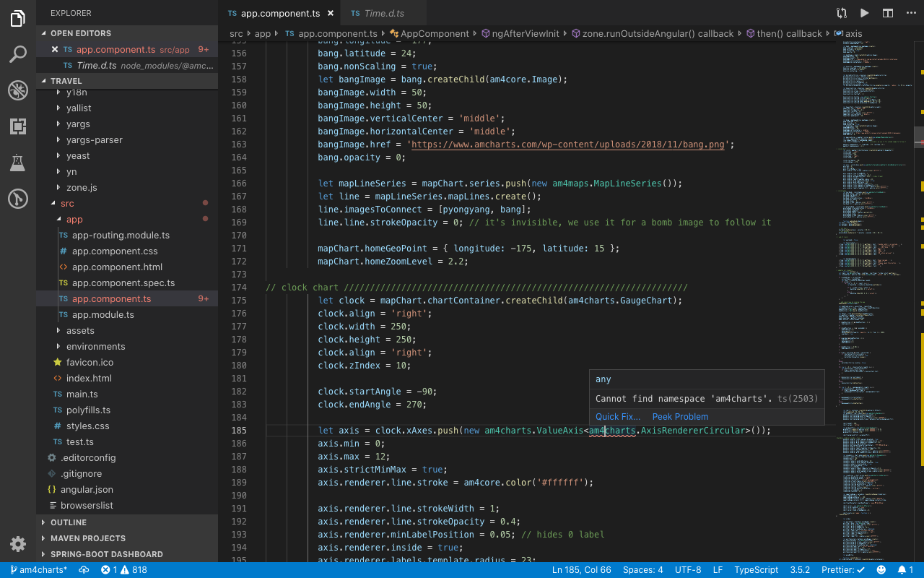Open app.module.ts file
Image resolution: width=924 pixels, height=578 pixels.
(127, 315)
